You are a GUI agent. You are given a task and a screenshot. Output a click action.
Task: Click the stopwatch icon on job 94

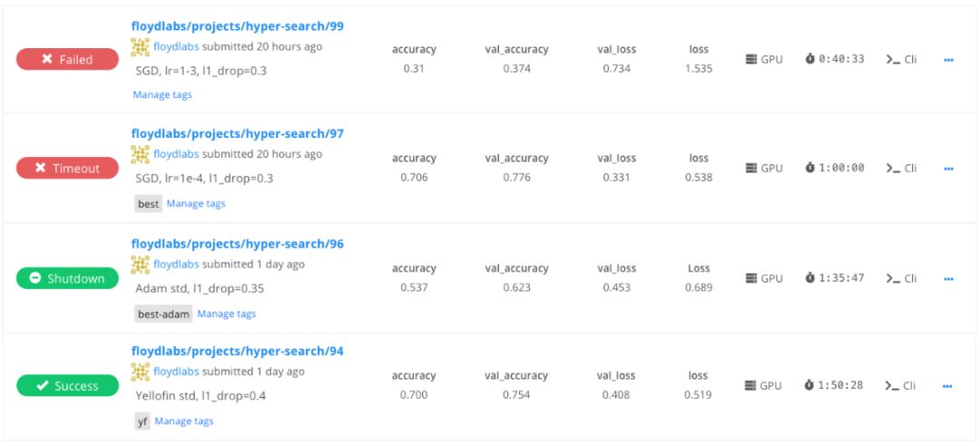pyautogui.click(x=810, y=386)
